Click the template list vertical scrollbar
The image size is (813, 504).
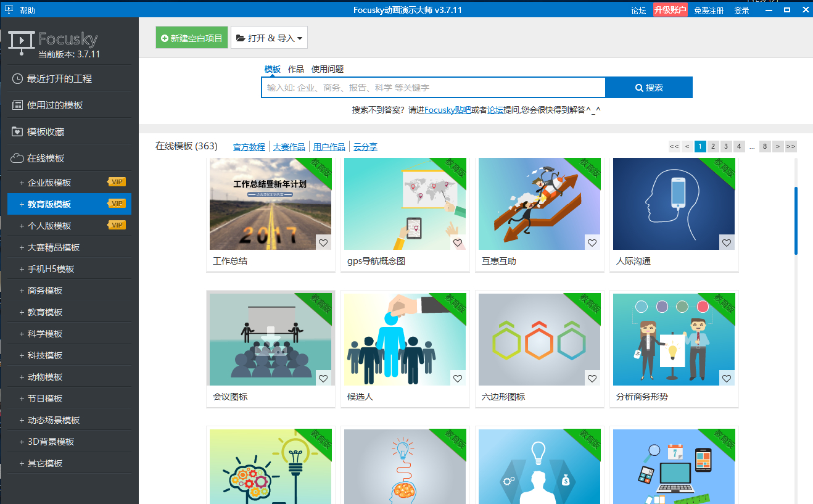point(796,221)
